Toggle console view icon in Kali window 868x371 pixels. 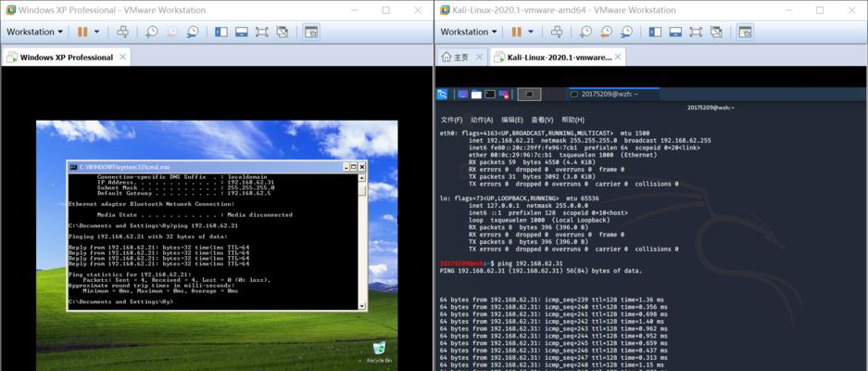coord(746,32)
